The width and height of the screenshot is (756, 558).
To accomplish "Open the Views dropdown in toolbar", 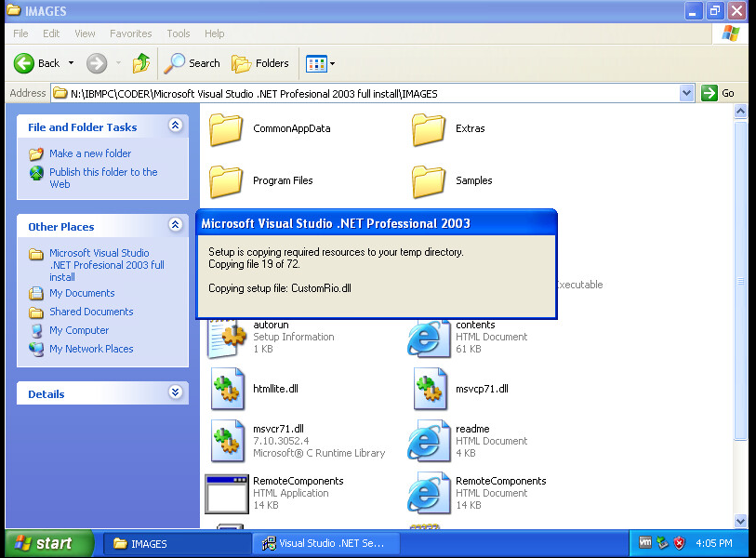I will pos(321,63).
